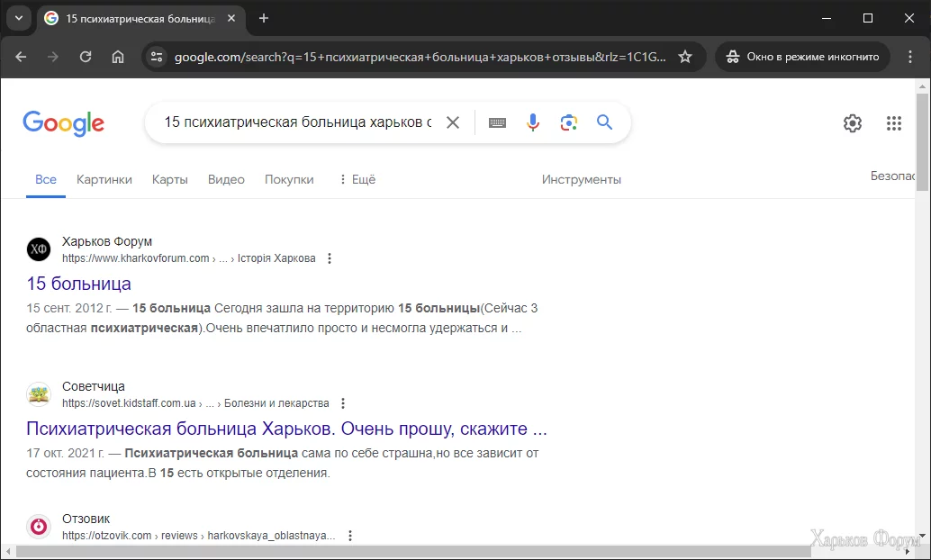Open a new browser tab

coord(264,18)
